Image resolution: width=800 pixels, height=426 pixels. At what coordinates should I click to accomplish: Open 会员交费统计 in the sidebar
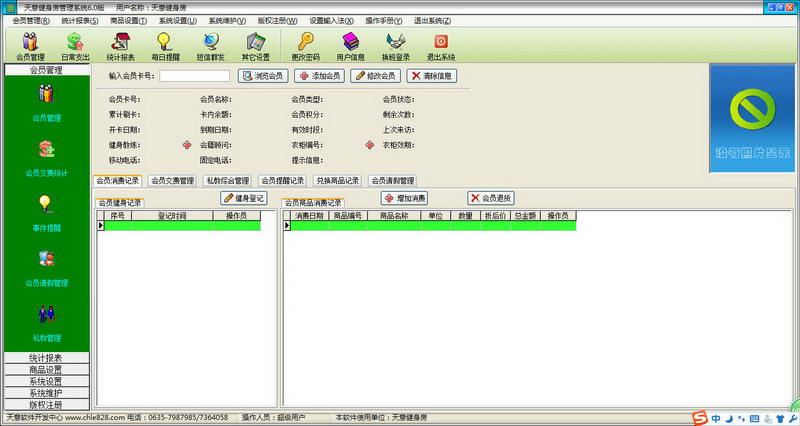(x=46, y=159)
